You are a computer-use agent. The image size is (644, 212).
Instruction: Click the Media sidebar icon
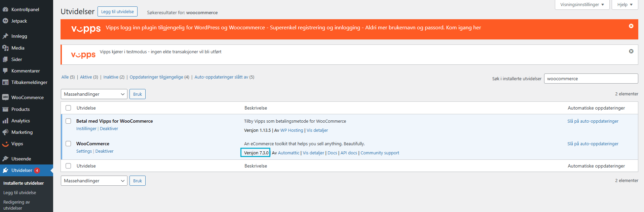5,48
